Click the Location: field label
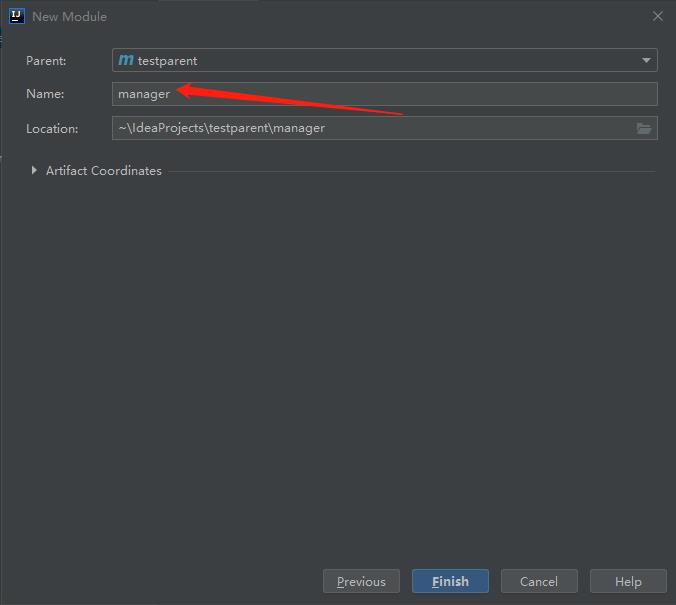The image size is (676, 605). click(52, 128)
